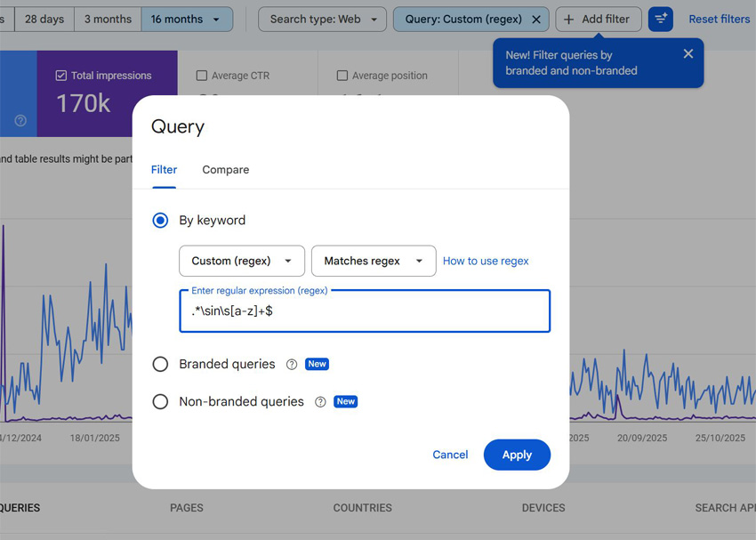Toggle Total impressions checkbox
Image resolution: width=756 pixels, height=540 pixels.
click(x=60, y=76)
